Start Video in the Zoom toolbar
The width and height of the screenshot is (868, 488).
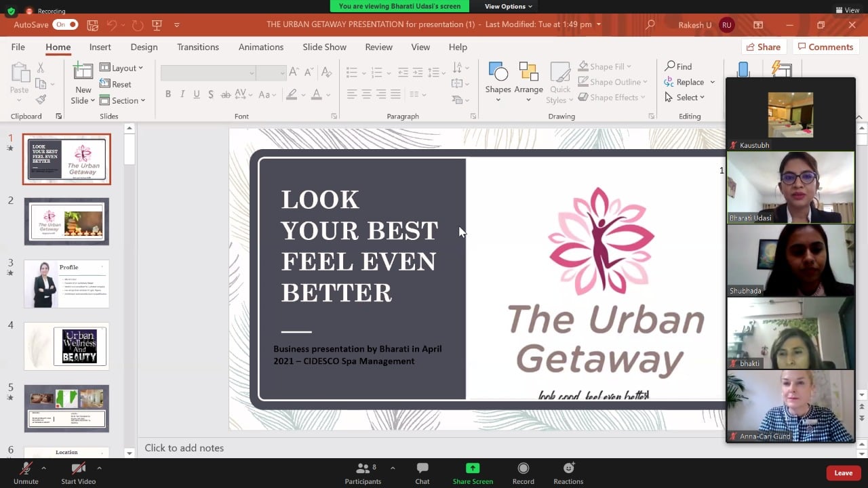click(78, 468)
